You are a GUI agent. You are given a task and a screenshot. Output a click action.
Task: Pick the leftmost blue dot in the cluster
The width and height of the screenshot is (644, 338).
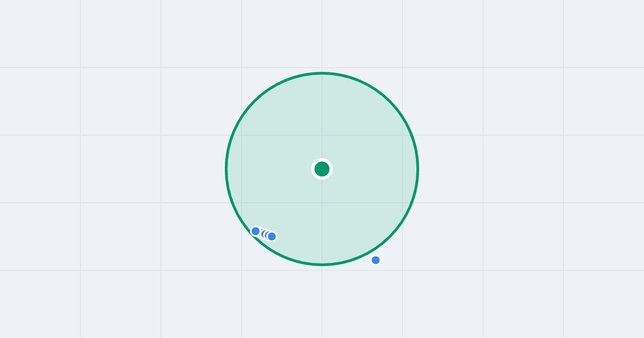pos(256,231)
